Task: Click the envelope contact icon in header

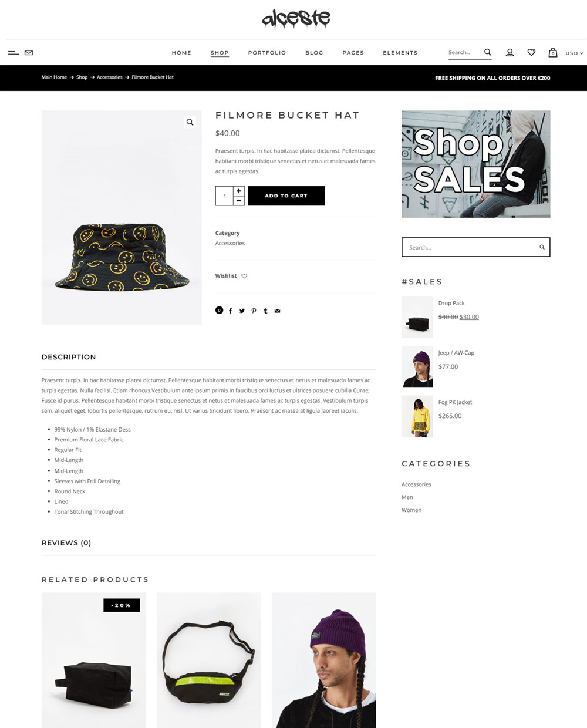Action: tap(29, 53)
